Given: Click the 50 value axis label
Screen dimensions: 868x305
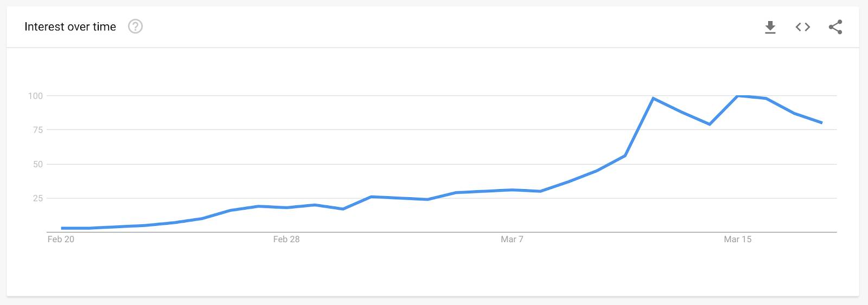Looking at the screenshot, I should coord(37,164).
